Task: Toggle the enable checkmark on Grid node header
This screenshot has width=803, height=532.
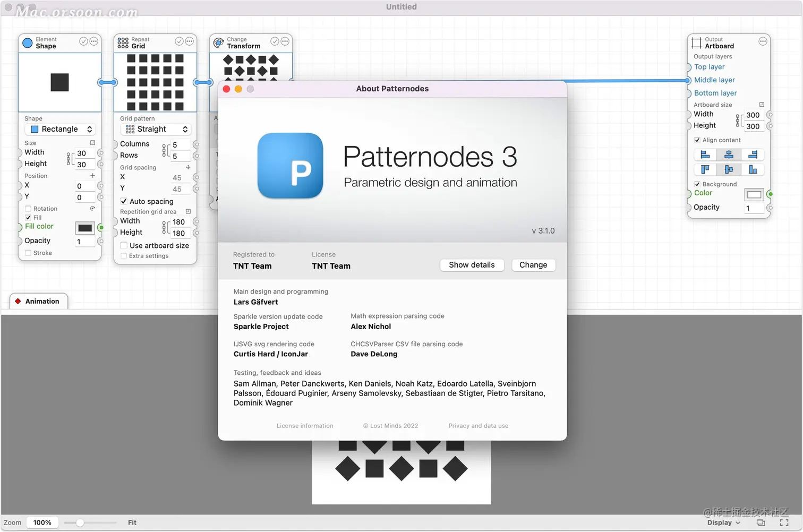Action: 179,41
